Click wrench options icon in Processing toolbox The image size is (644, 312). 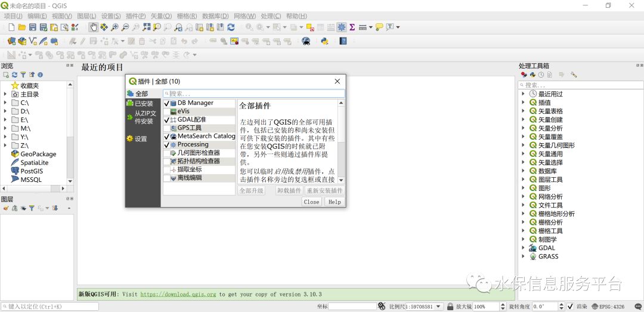pyautogui.click(x=574, y=75)
